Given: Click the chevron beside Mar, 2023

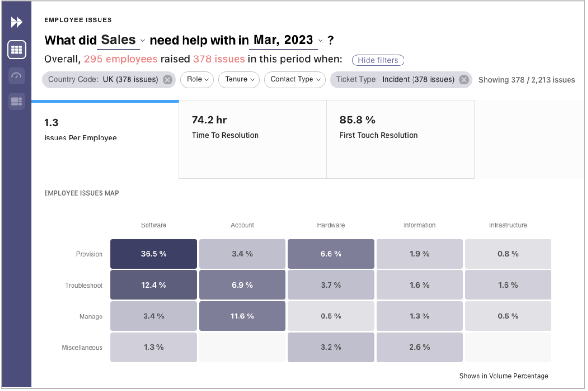Looking at the screenshot, I should [320, 41].
